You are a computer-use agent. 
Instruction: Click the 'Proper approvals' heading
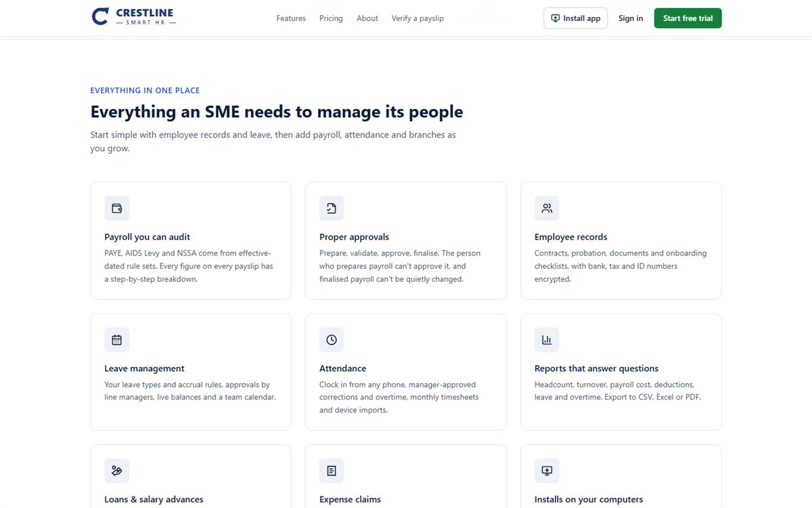tap(354, 237)
